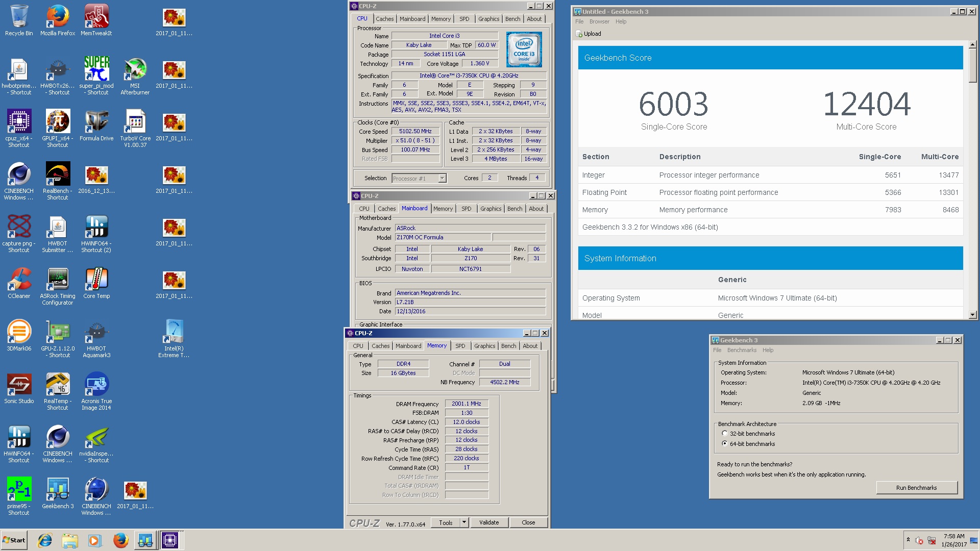Click the DRAM Frequency 2001.1 MHz value
Screen dimensions: 980x551
click(x=467, y=404)
